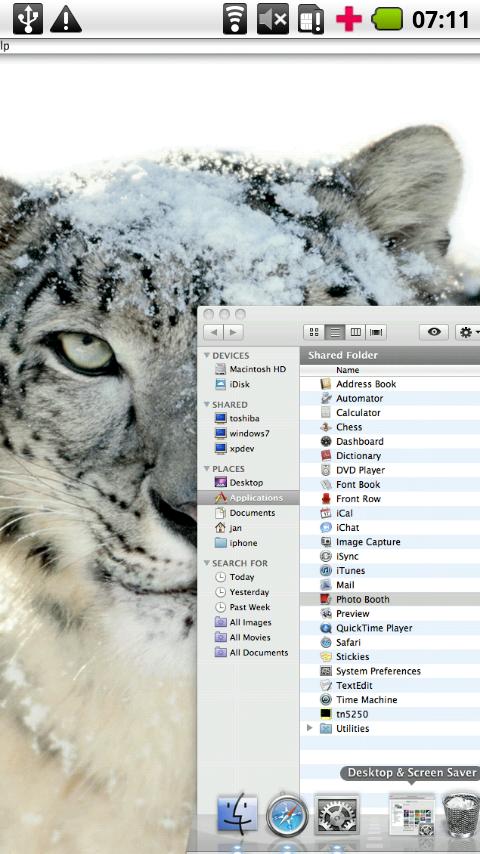Screen dimensions: 480x854
Task: Select Calculator in list
Action: [390, 412]
